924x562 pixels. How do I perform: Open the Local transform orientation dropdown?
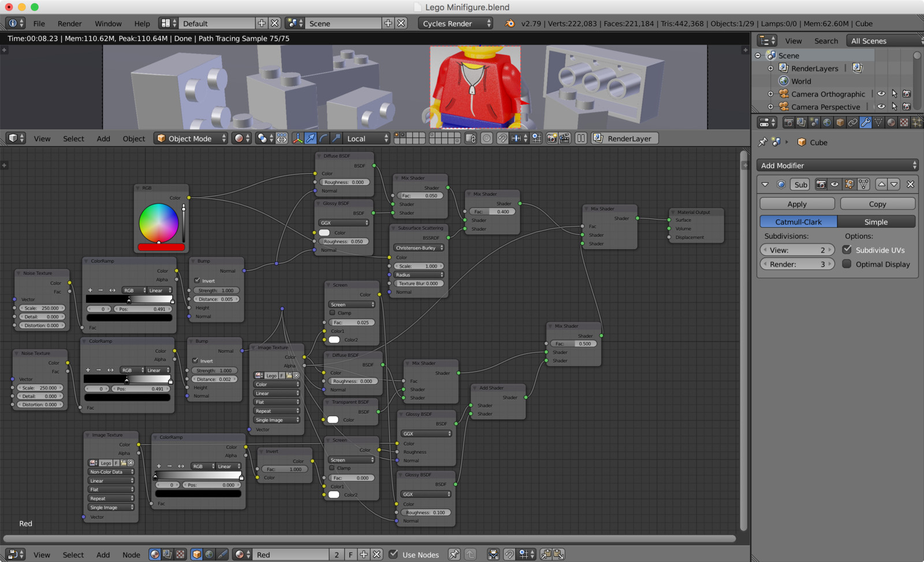pos(367,138)
